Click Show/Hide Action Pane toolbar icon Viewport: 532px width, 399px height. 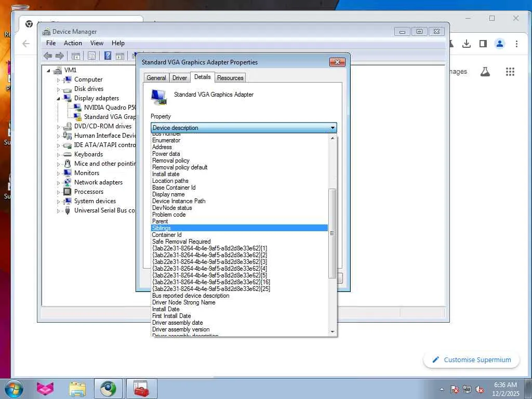[x=120, y=56]
